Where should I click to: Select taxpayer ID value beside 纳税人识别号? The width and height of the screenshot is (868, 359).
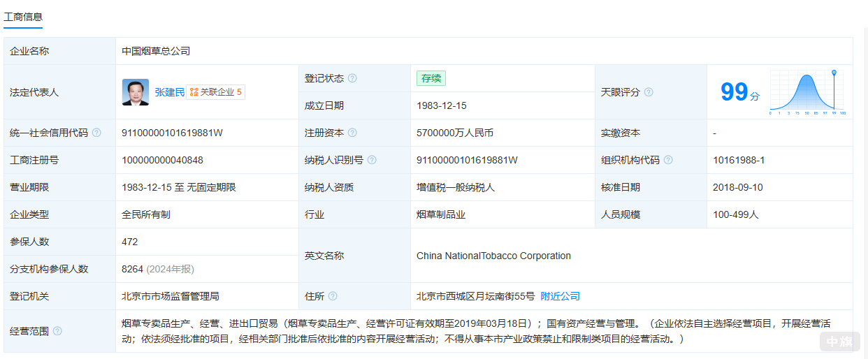[467, 160]
